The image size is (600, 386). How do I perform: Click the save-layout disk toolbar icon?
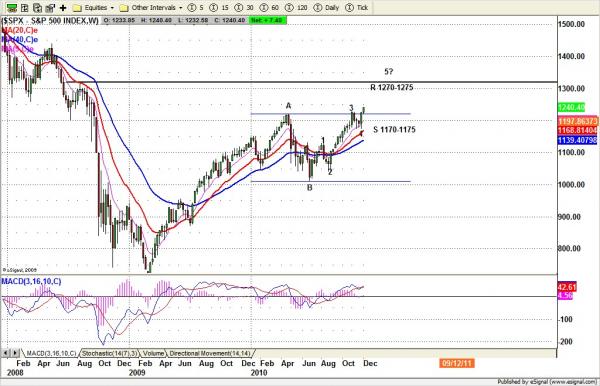click(50, 7)
